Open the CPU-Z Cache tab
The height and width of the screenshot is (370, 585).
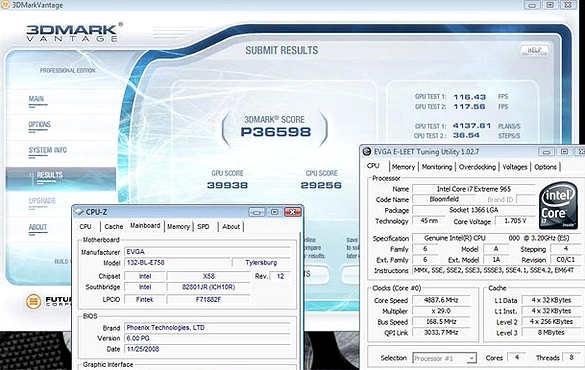[113, 226]
